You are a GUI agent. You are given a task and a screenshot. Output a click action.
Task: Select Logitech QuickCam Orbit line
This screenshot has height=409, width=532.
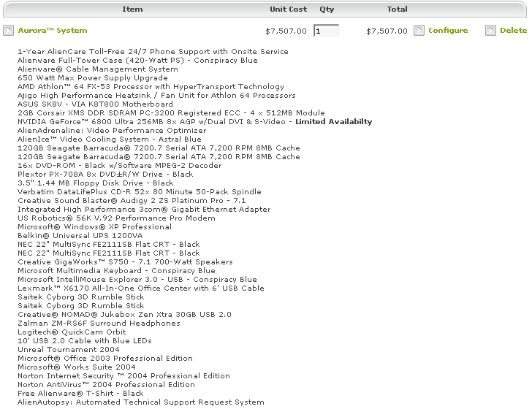pyautogui.click(x=72, y=332)
